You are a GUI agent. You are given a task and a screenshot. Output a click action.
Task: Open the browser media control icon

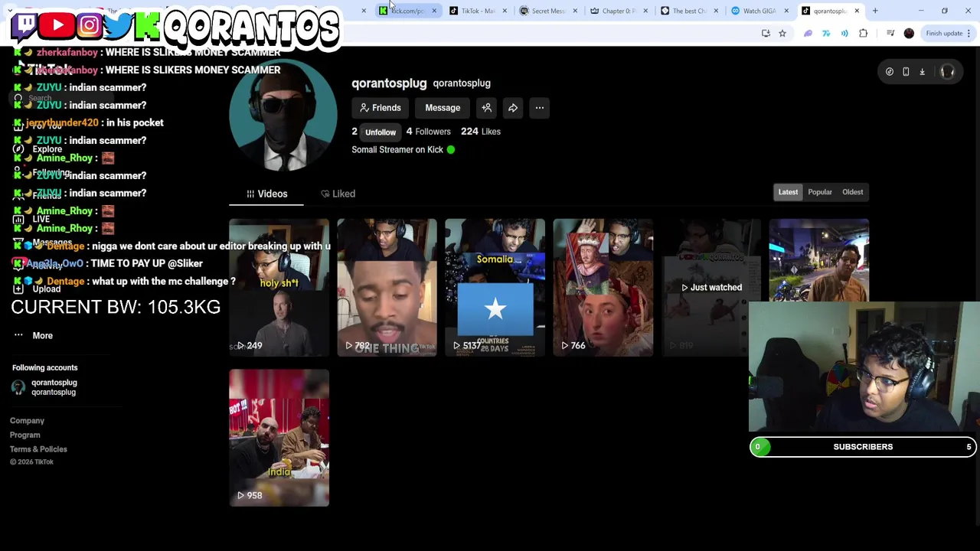890,33
